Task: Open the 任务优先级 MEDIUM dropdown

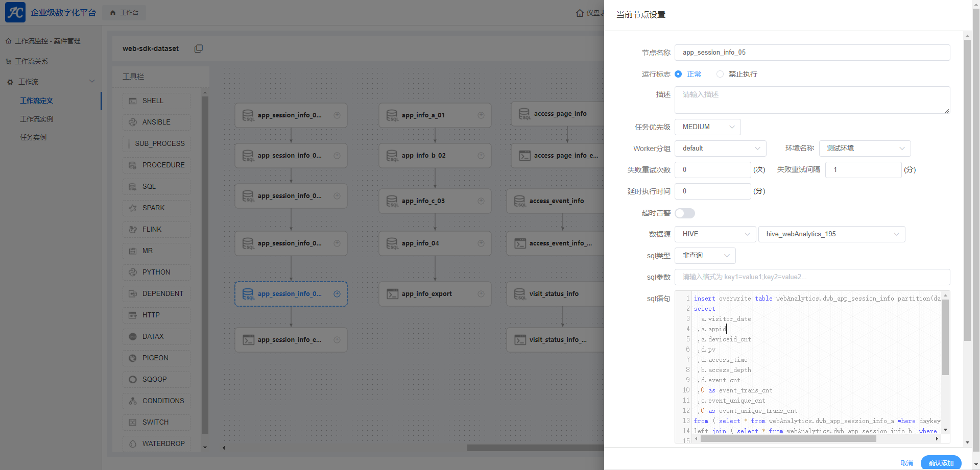Action: point(707,127)
